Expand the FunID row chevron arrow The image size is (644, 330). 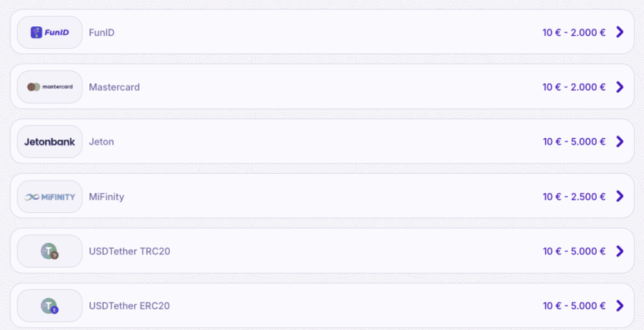619,32
